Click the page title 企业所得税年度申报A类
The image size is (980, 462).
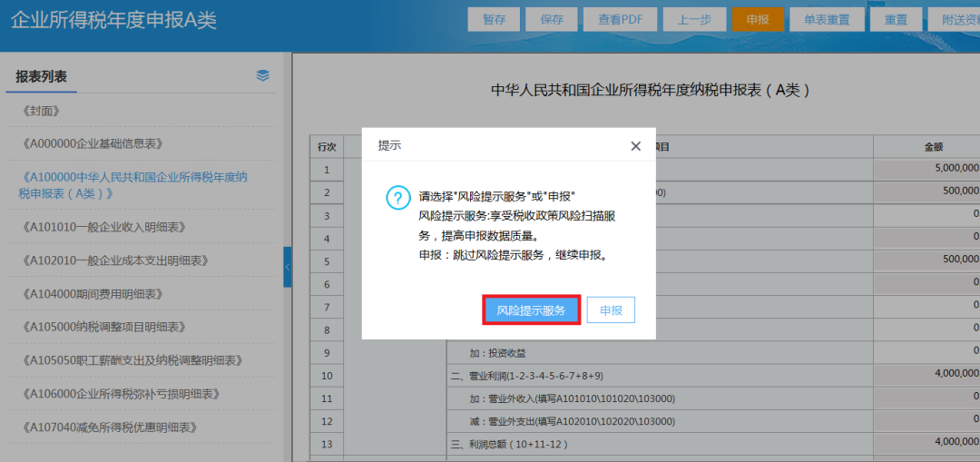(x=113, y=20)
